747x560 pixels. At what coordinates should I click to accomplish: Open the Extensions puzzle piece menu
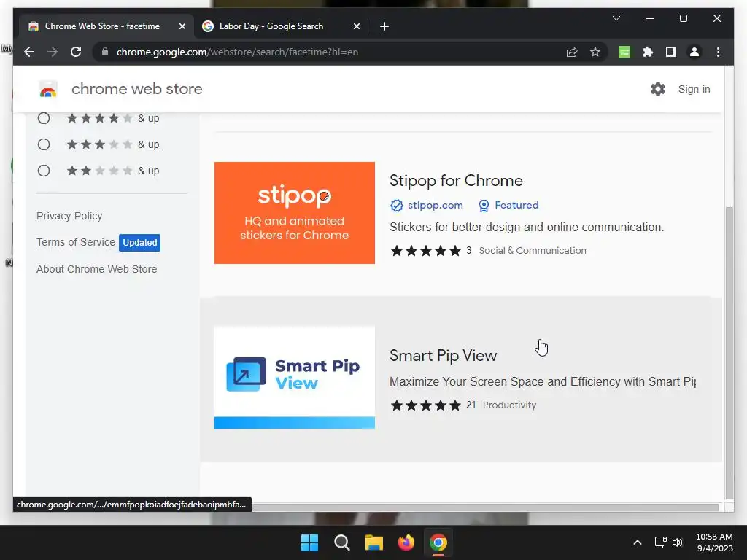click(x=648, y=52)
